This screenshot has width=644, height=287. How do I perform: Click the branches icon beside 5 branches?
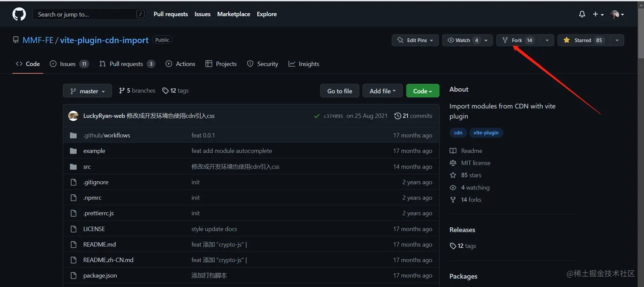click(122, 91)
